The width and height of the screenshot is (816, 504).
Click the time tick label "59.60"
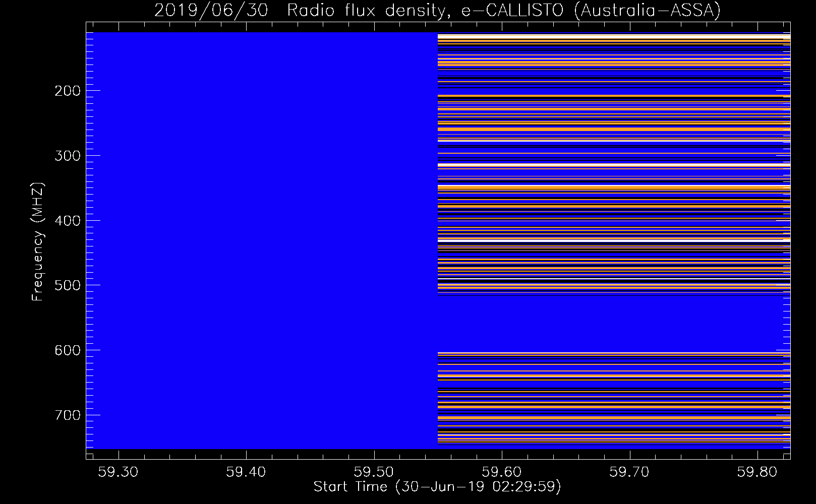click(501, 472)
